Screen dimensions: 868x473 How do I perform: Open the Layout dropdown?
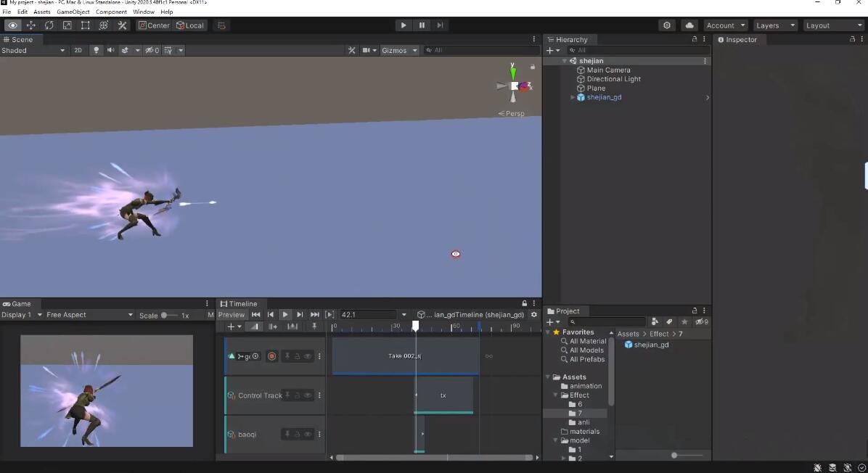coord(834,25)
